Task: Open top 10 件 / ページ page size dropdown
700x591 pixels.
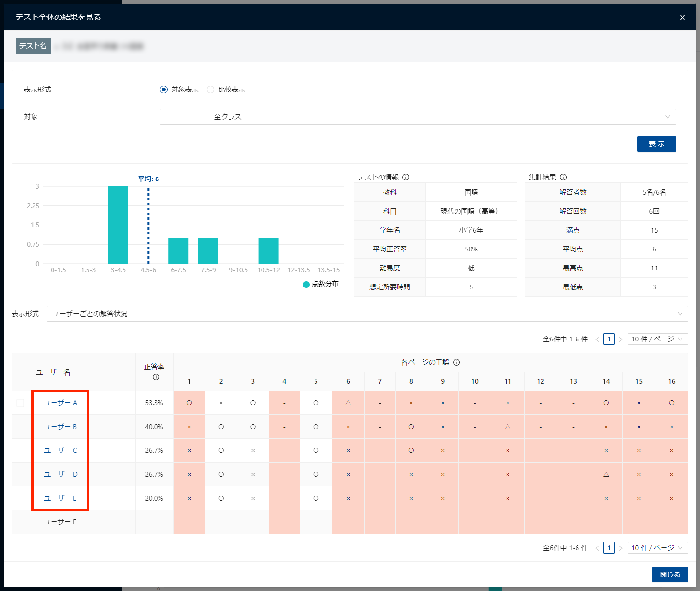Action: [x=657, y=339]
